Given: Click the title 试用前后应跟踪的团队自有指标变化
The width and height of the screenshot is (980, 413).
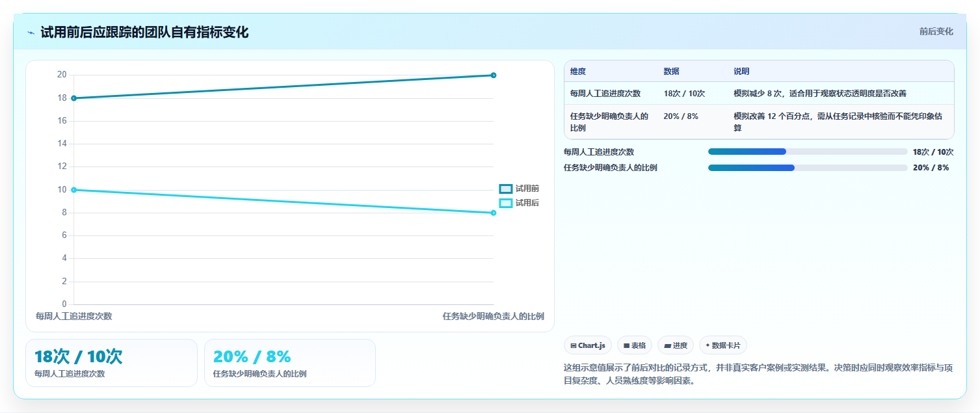Looking at the screenshot, I should pos(144,32).
